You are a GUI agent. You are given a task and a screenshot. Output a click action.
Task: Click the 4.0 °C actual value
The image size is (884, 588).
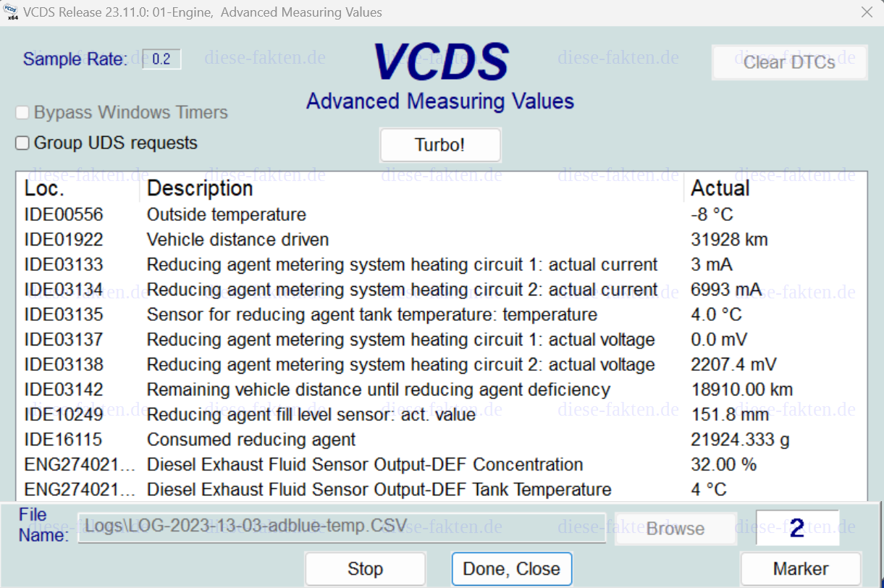pos(717,315)
